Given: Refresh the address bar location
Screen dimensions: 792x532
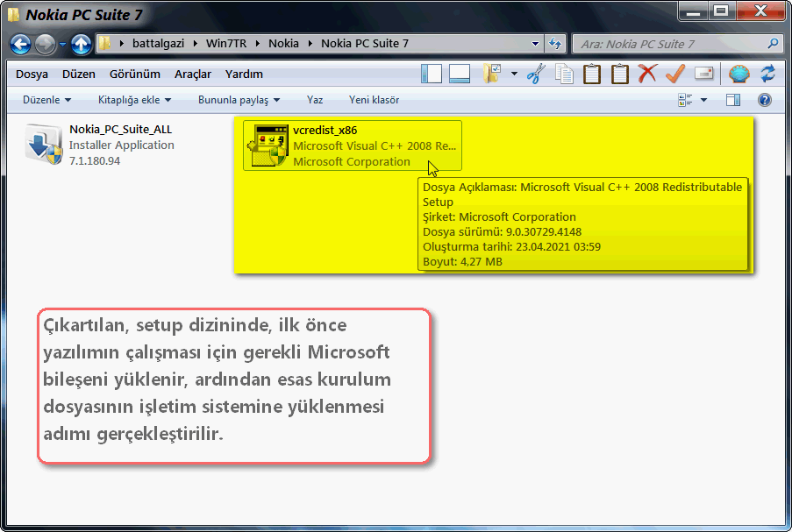Looking at the screenshot, I should coord(555,44).
